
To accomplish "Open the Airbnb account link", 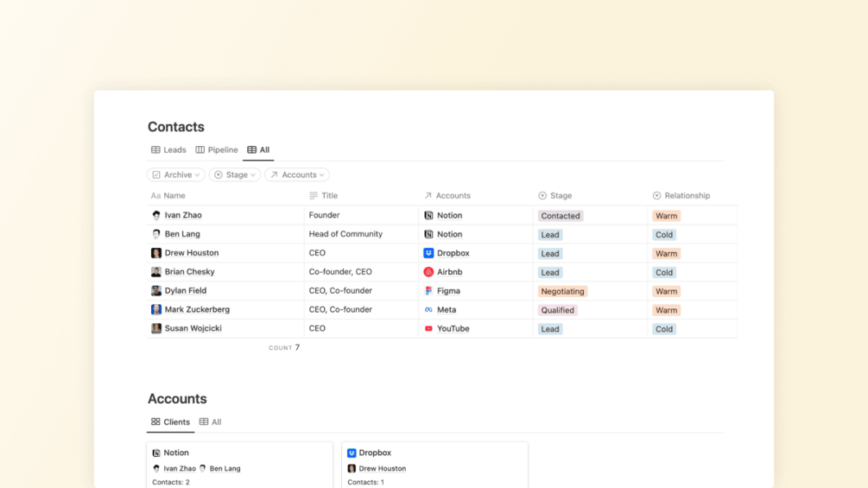I will coord(449,272).
